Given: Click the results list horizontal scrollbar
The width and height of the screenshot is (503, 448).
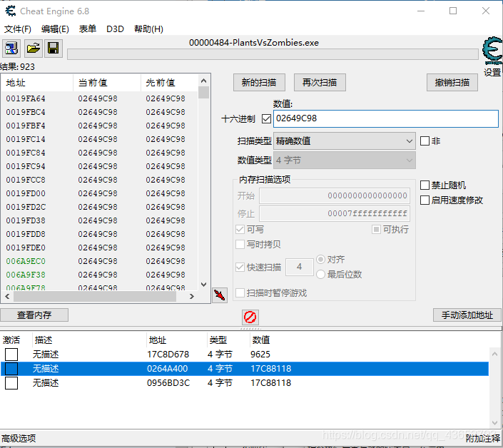Looking at the screenshot, I should pyautogui.click(x=95, y=296).
